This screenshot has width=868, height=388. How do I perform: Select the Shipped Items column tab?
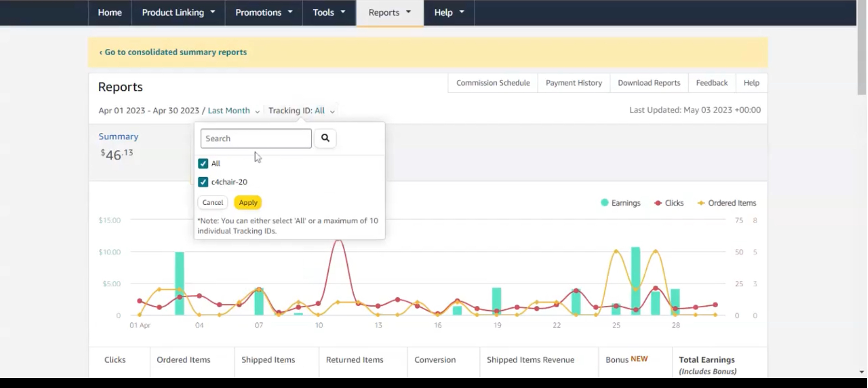tap(268, 360)
